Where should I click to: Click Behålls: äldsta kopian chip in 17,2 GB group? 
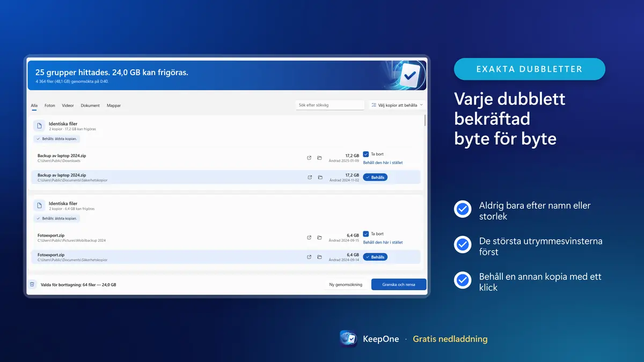[x=57, y=138]
